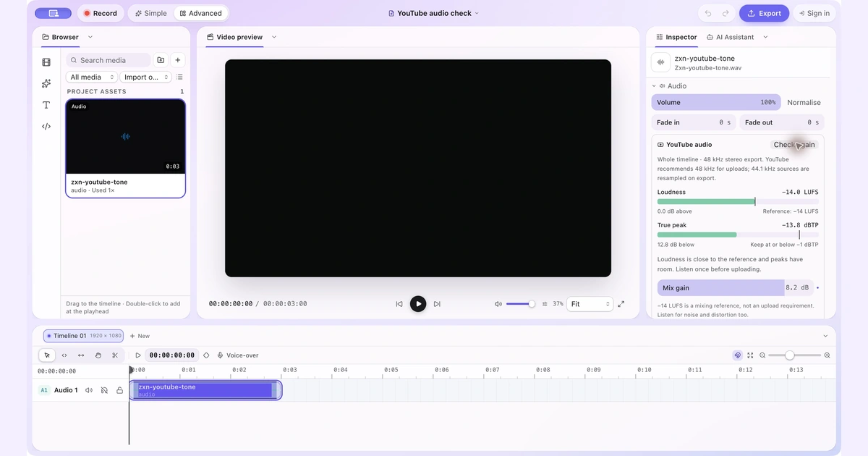Open the code brackets sidebar icon
Screen dimensions: 868x456
point(46,126)
